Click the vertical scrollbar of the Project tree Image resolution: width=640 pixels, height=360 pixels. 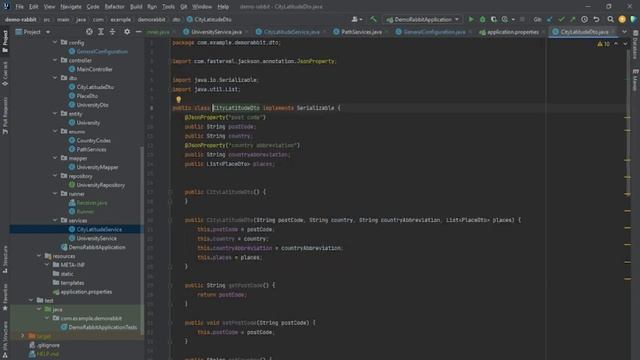point(142,241)
